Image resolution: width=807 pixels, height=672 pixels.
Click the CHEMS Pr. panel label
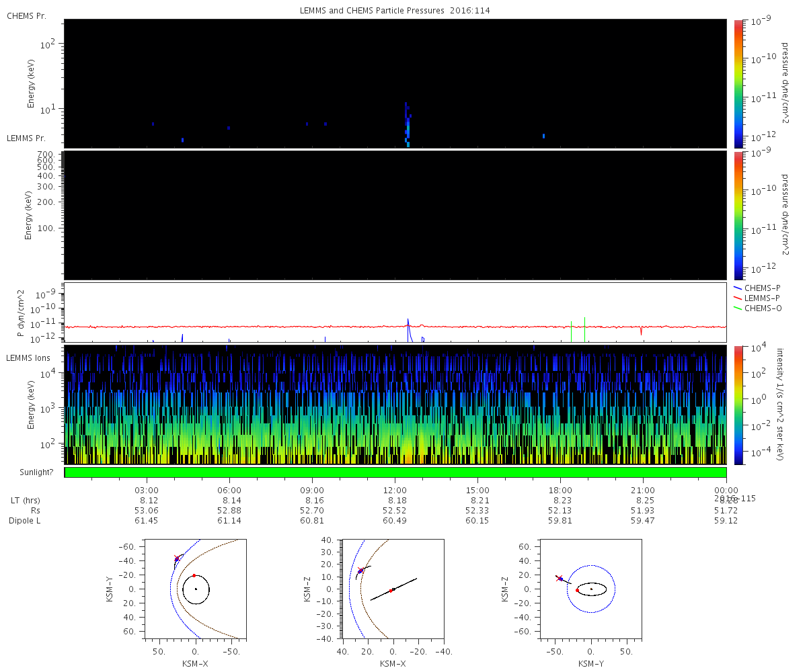click(x=26, y=16)
